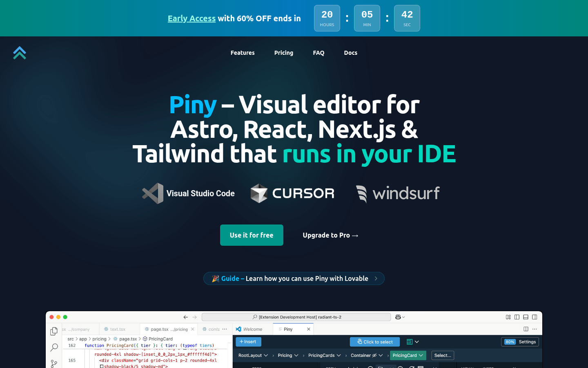This screenshot has height=368, width=588.
Task: Click the MIN countdown box
Action: [367, 18]
